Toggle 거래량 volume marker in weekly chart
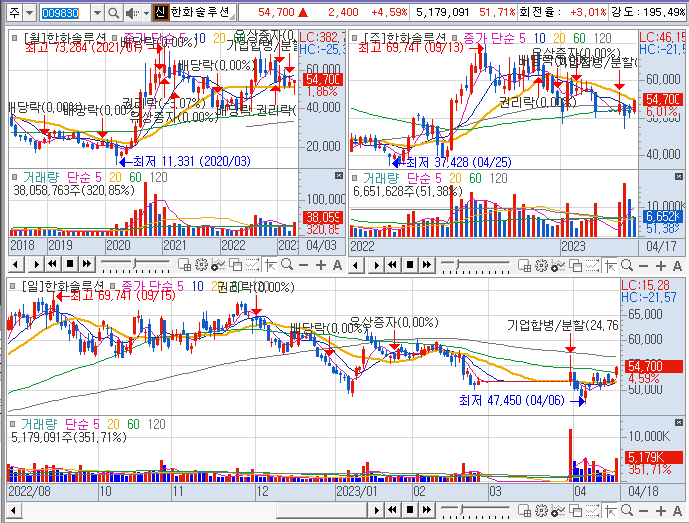The image size is (689, 523). [355, 178]
